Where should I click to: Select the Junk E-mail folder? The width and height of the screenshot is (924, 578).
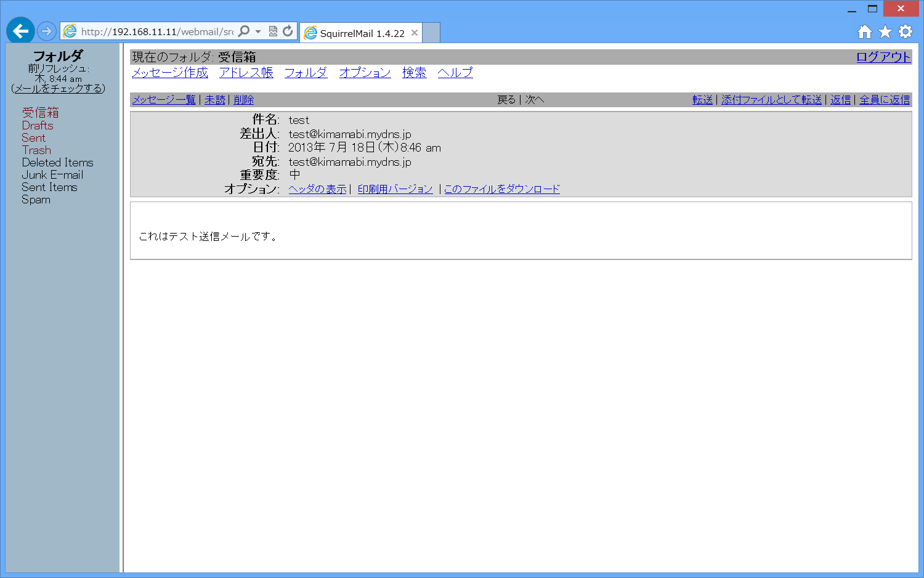[52, 175]
